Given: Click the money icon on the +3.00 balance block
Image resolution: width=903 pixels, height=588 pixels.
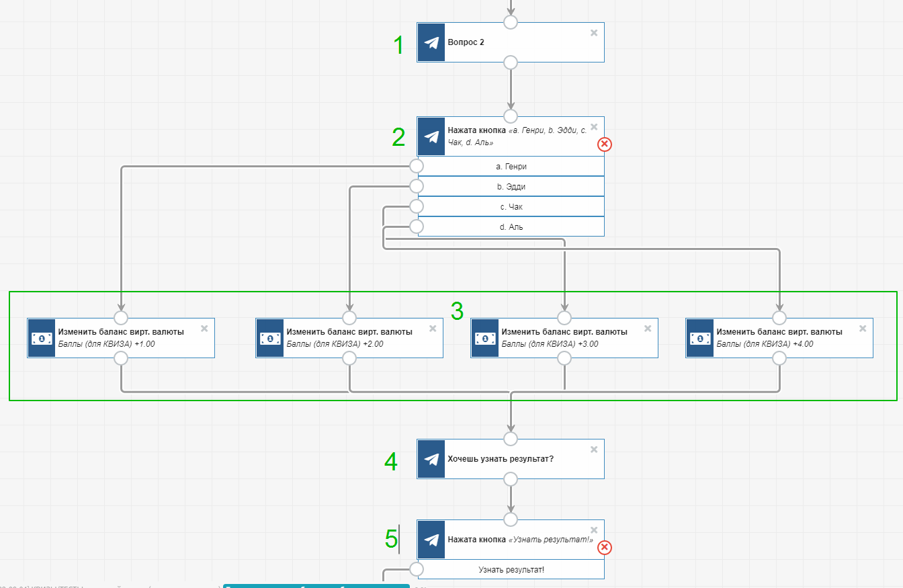Looking at the screenshot, I should coord(485,338).
